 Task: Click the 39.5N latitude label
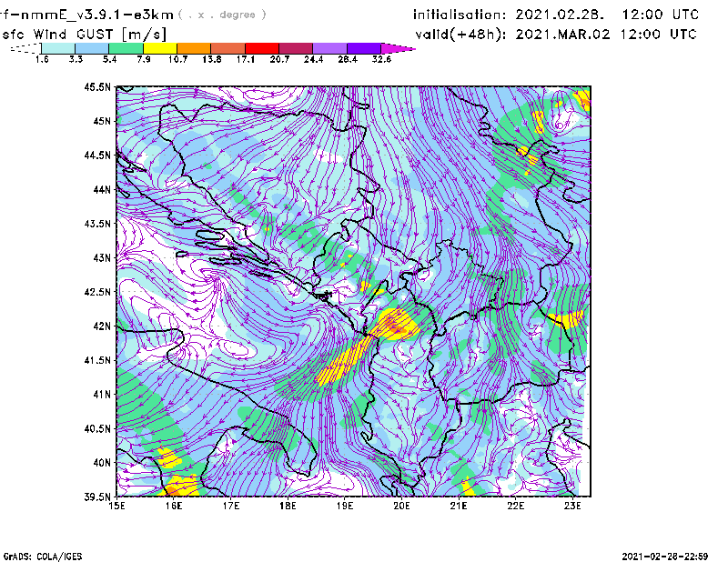click(x=97, y=497)
